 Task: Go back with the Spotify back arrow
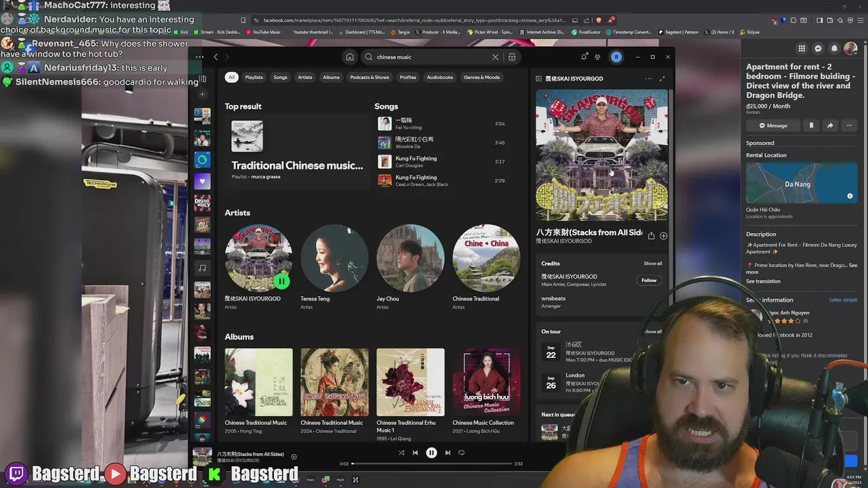[x=216, y=57]
